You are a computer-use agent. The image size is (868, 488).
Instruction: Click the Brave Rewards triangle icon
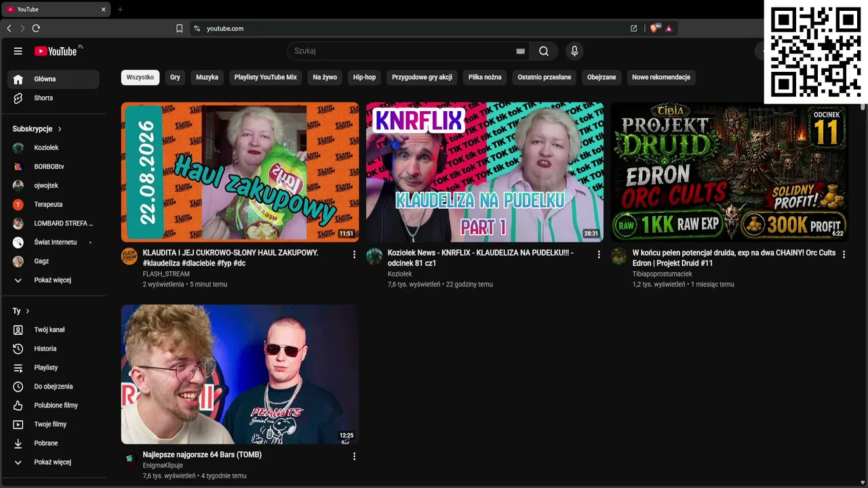[669, 28]
